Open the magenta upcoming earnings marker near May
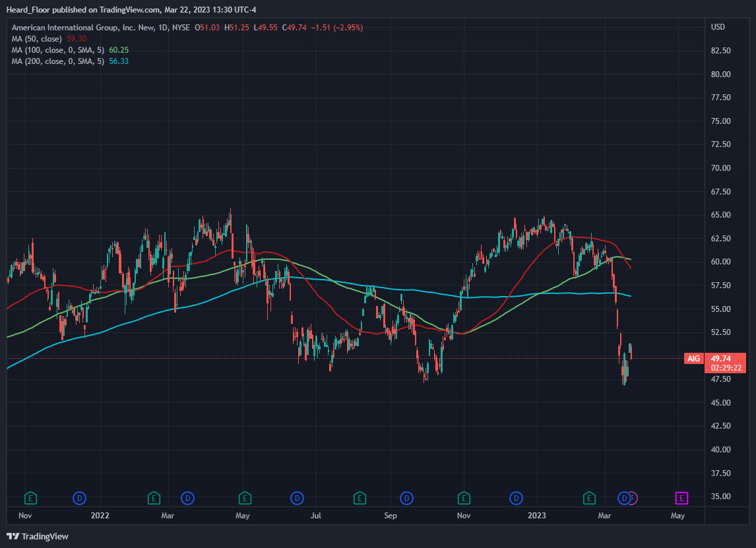This screenshot has width=756, height=548. pos(681,498)
